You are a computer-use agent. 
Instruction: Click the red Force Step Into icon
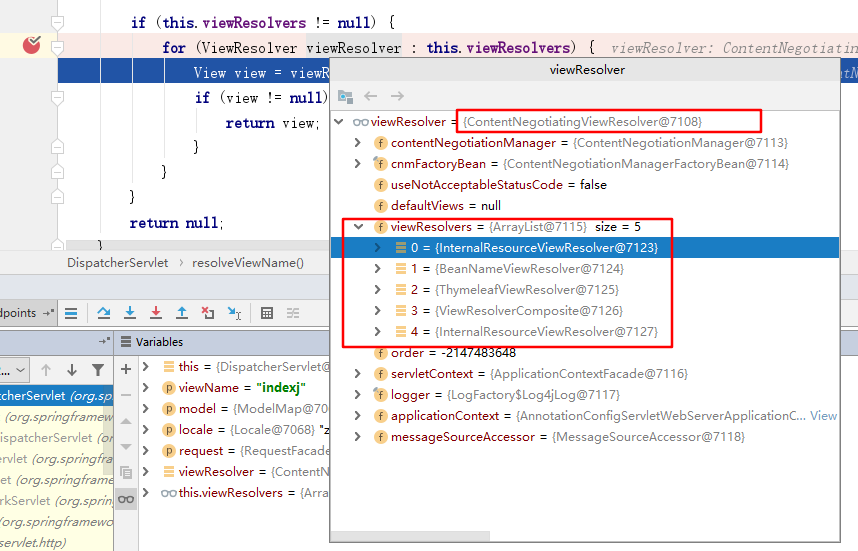156,313
